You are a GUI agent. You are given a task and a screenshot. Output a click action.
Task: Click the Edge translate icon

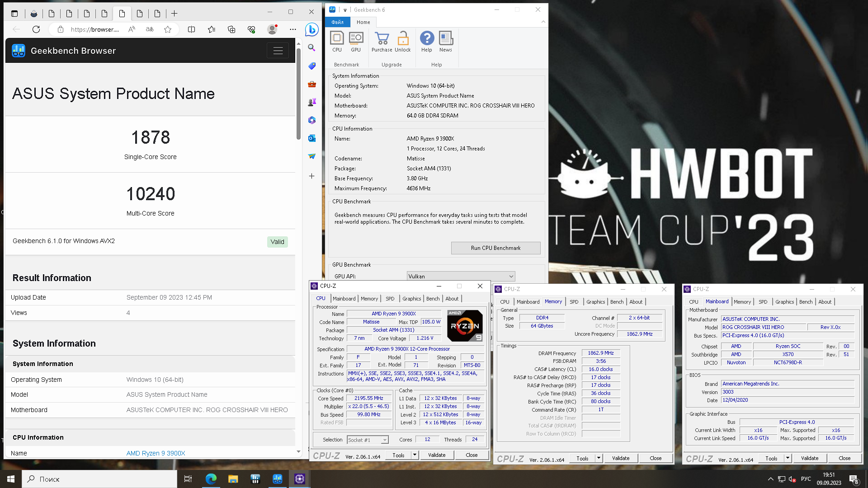(x=150, y=29)
